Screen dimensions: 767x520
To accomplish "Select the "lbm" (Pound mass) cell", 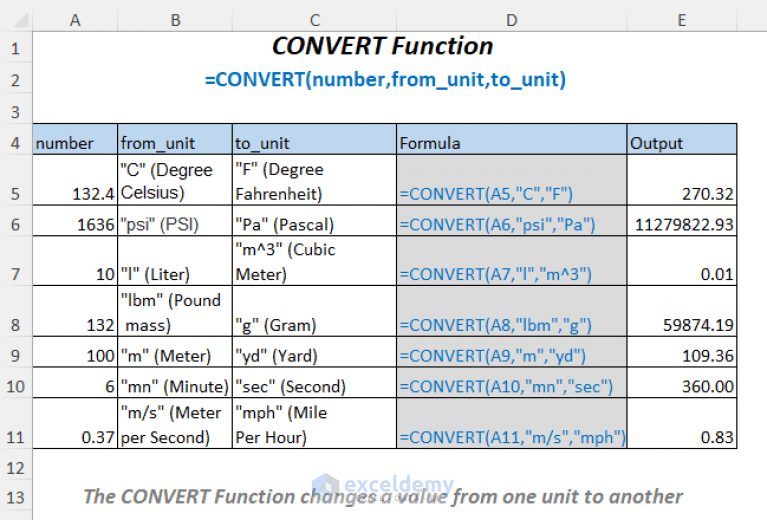I will coord(175,311).
